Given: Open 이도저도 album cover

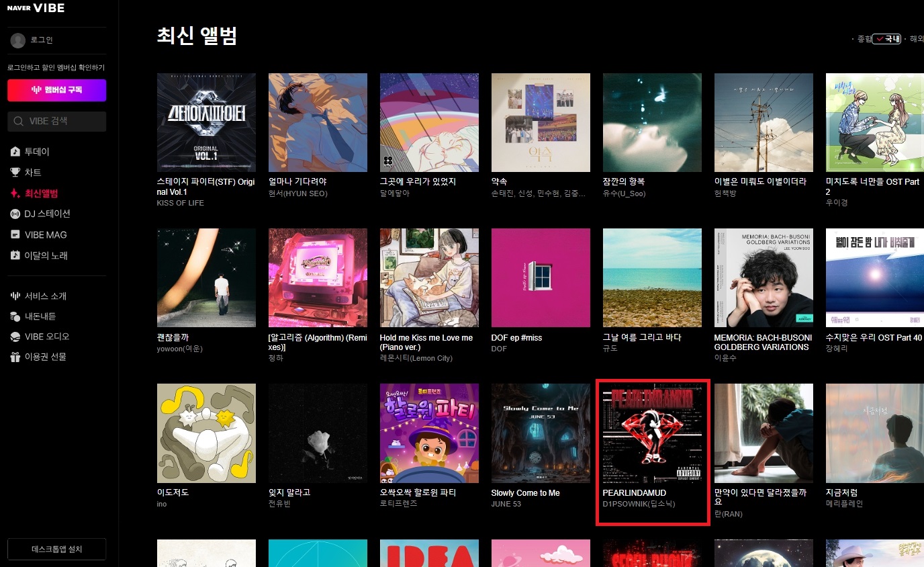Looking at the screenshot, I should tap(206, 433).
